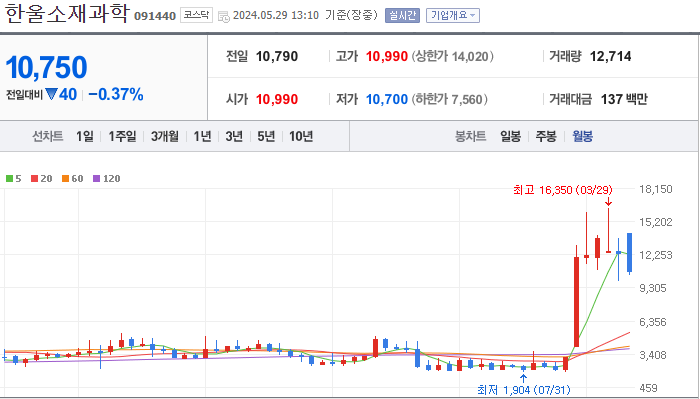Select the 1주일 line chart tab
This screenshot has width=700, height=399.
coord(122,136)
